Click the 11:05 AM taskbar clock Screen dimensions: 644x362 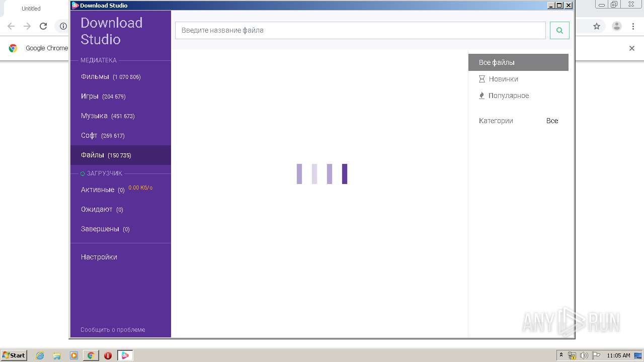pyautogui.click(x=618, y=355)
